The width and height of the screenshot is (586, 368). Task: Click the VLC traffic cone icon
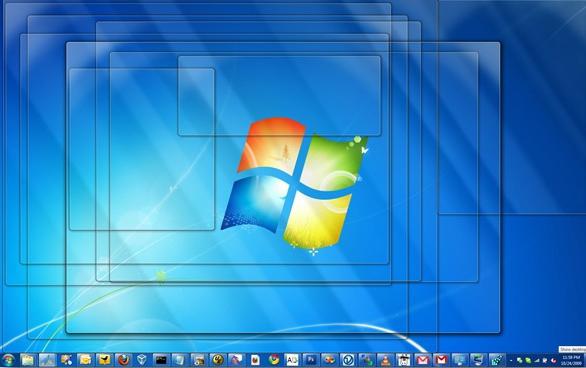coord(385,361)
